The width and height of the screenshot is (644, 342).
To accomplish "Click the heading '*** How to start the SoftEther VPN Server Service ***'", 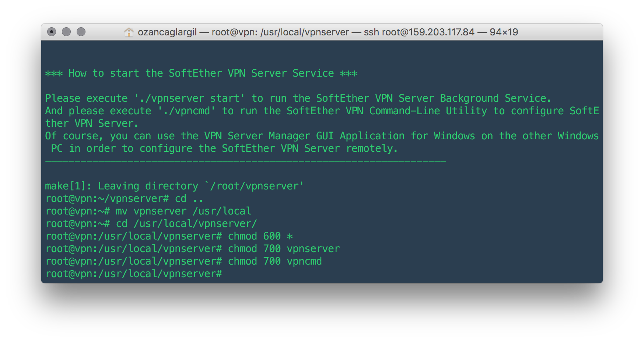I will pos(201,73).
